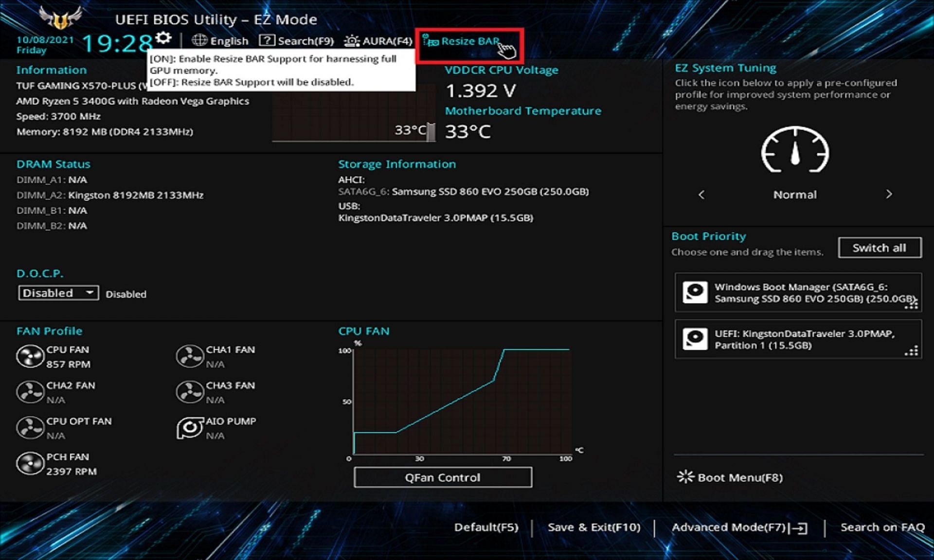Click the CHA1 FAN icon
The image size is (934, 560).
pos(190,357)
